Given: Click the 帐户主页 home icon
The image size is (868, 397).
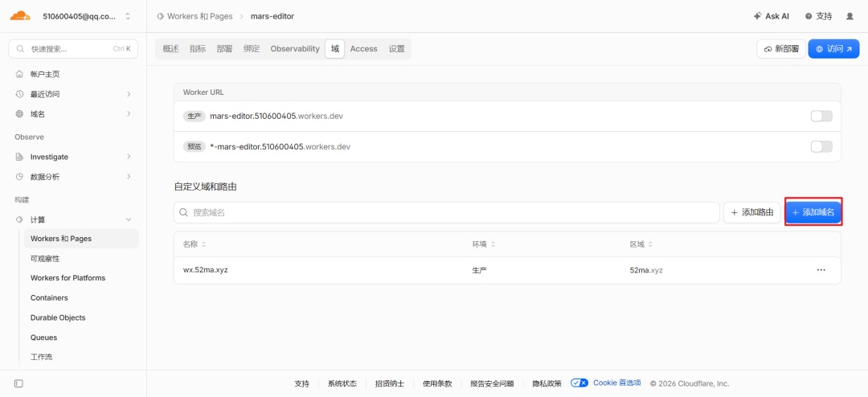Looking at the screenshot, I should [x=19, y=74].
